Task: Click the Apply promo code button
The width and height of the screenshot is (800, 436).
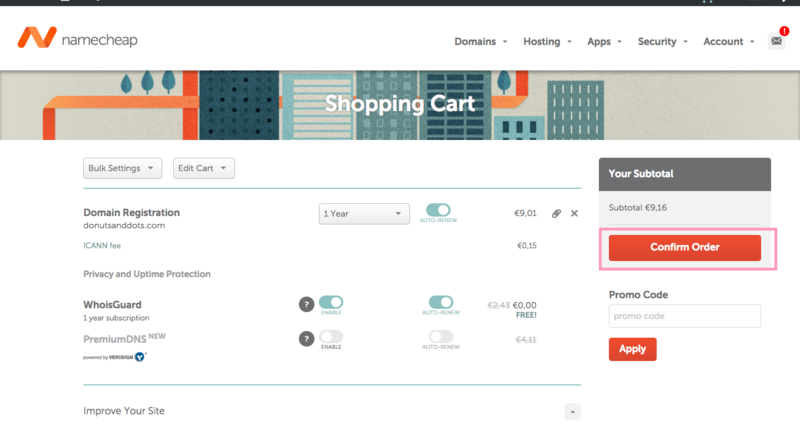Action: (633, 349)
